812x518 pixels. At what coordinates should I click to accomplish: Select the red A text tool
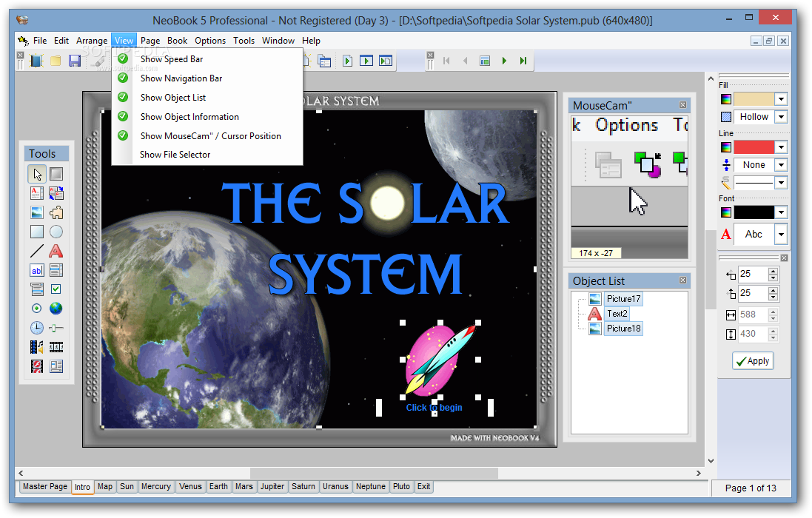[56, 251]
